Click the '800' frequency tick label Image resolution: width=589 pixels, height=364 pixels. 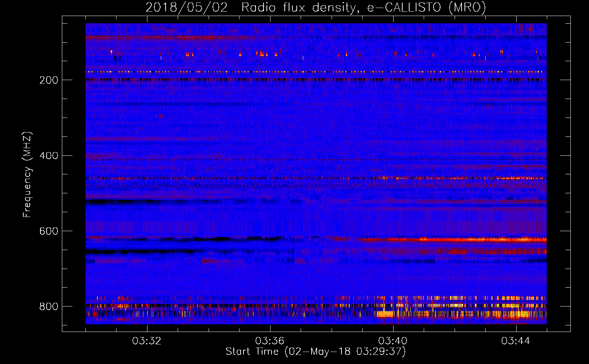pos(49,307)
